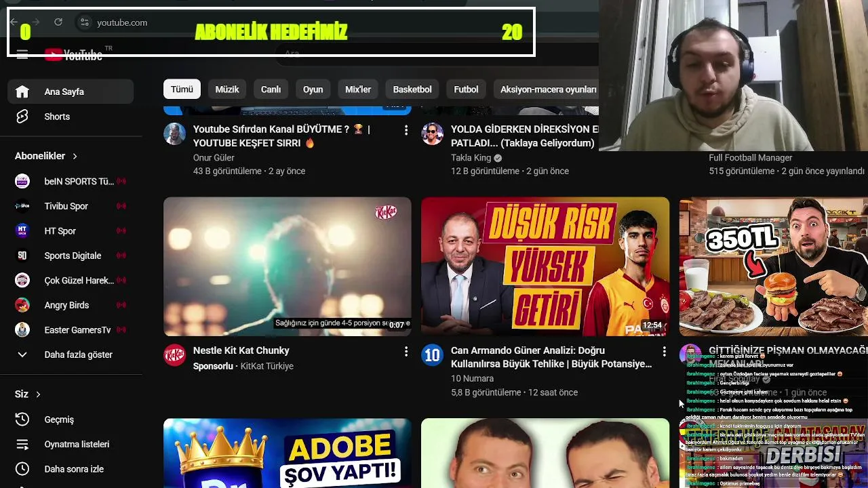The height and width of the screenshot is (488, 868).
Task: Open options menu for Can Armando Güner video
Action: 664,351
